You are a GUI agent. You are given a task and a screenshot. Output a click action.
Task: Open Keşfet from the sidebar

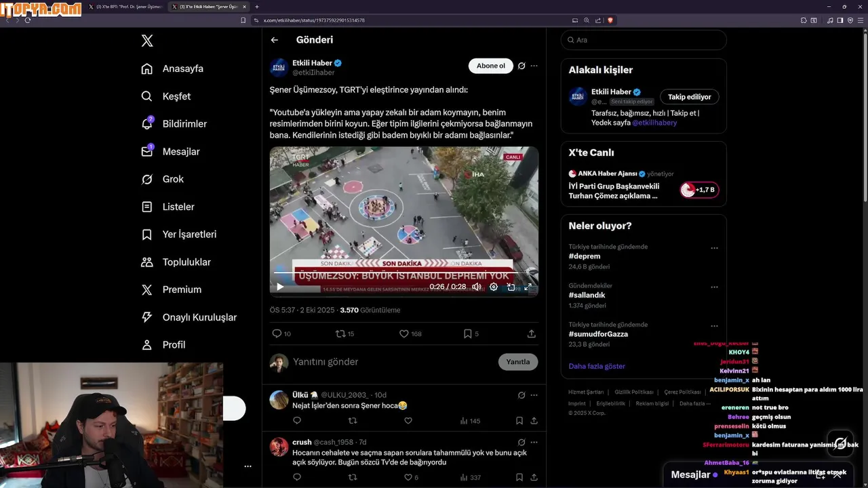coord(165,96)
